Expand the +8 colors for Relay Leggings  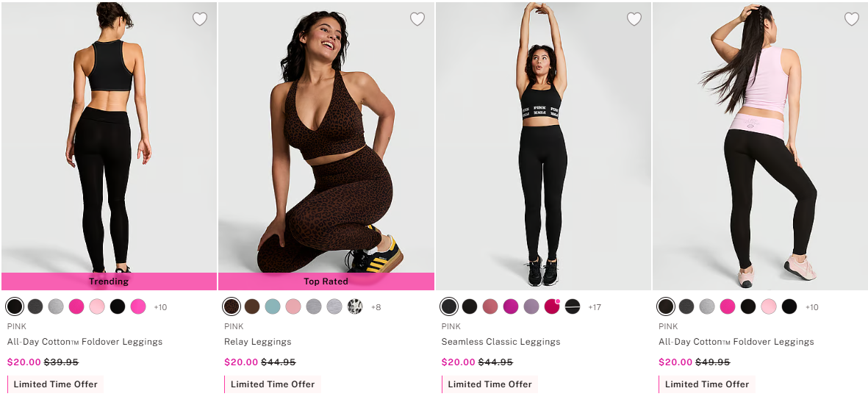point(376,307)
